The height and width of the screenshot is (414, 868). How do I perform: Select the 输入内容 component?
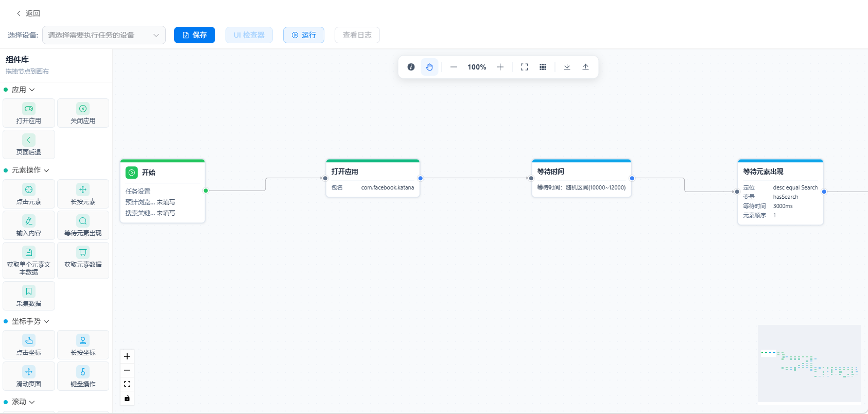tap(29, 225)
